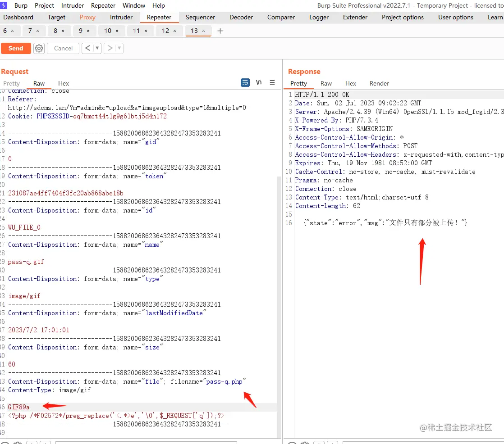This screenshot has width=504, height=444.
Task: Go back to previous request in history
Action: [87, 48]
